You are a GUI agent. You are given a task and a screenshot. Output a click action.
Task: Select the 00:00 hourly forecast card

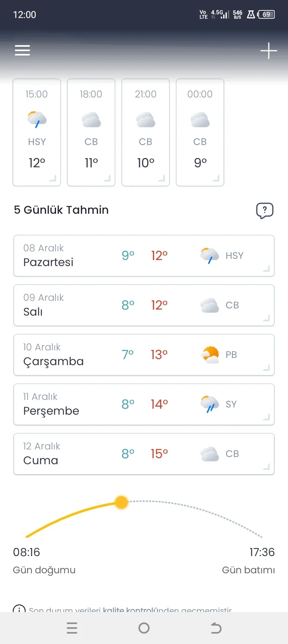[200, 133]
